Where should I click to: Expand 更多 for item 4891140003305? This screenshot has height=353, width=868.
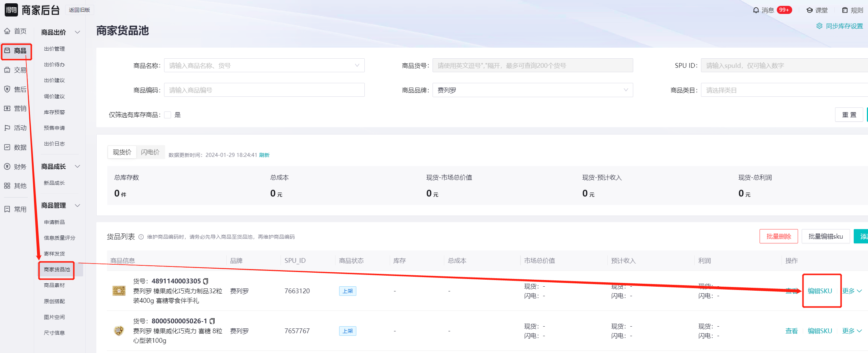click(x=852, y=291)
